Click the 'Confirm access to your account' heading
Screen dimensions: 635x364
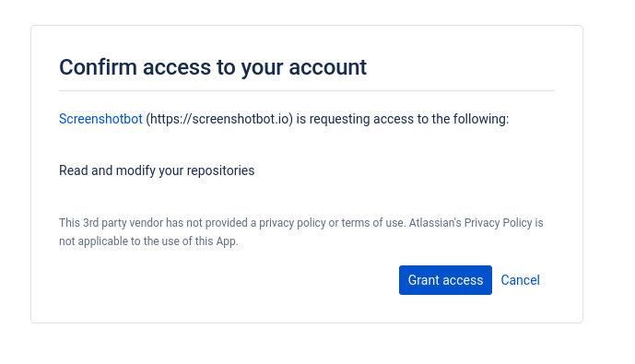click(x=213, y=67)
